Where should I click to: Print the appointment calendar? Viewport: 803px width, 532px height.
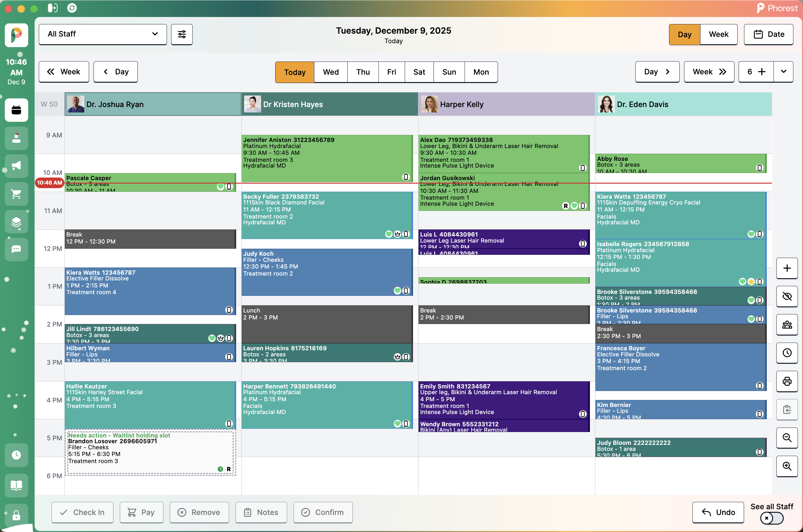click(787, 381)
